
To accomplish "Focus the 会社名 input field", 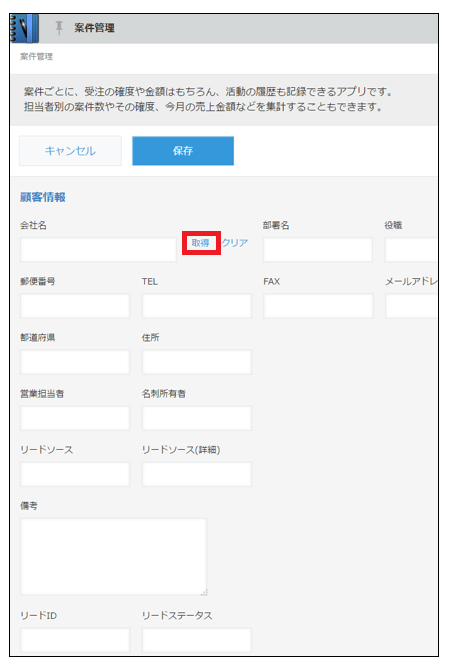I will pos(98,250).
